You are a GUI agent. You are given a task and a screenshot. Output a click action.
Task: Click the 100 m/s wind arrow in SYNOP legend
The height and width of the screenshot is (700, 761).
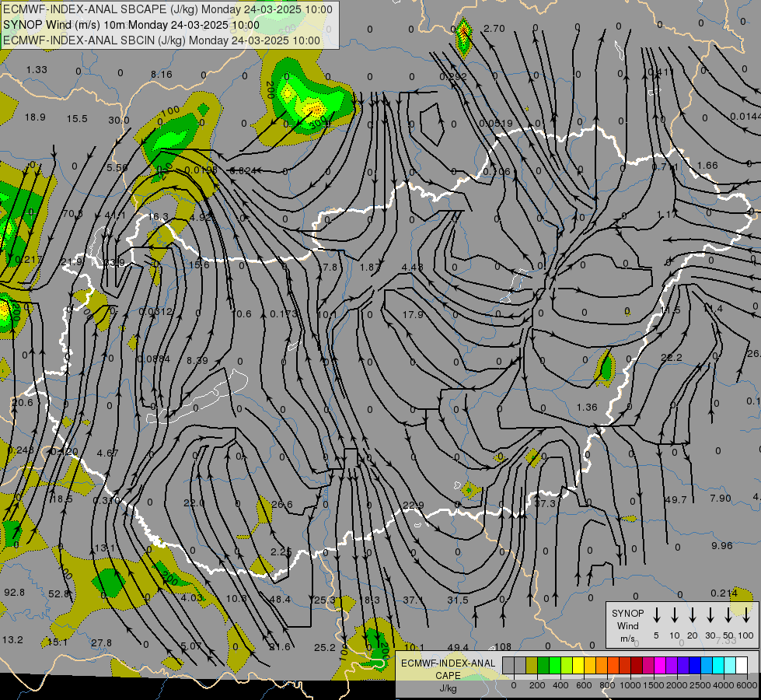coord(746,614)
